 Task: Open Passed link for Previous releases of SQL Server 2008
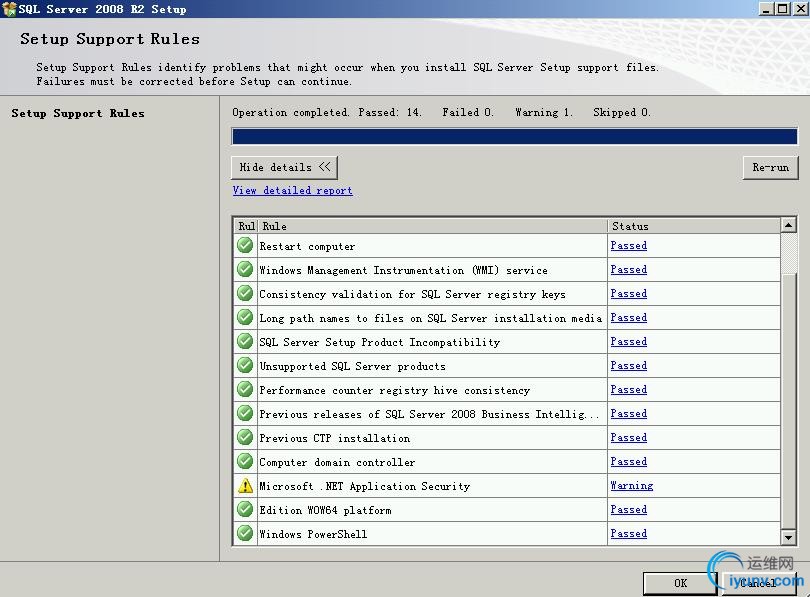628,414
